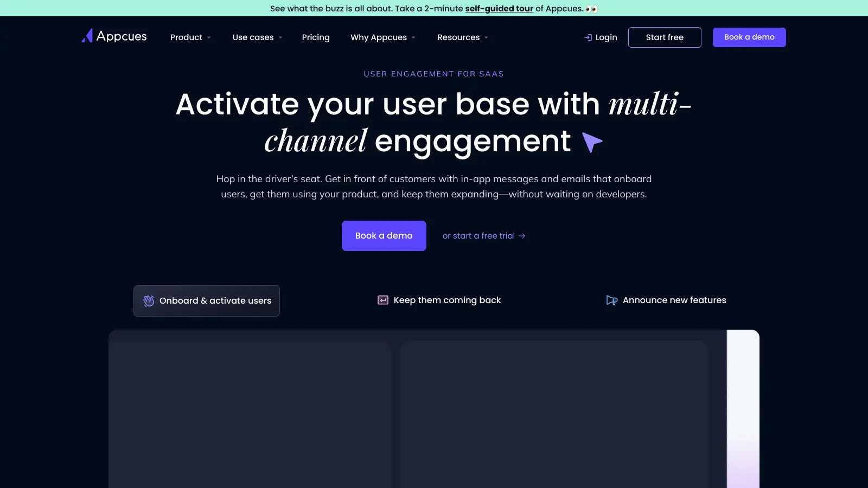The height and width of the screenshot is (488, 868).
Task: Open the Pricing page from the navigation
Action: click(316, 37)
